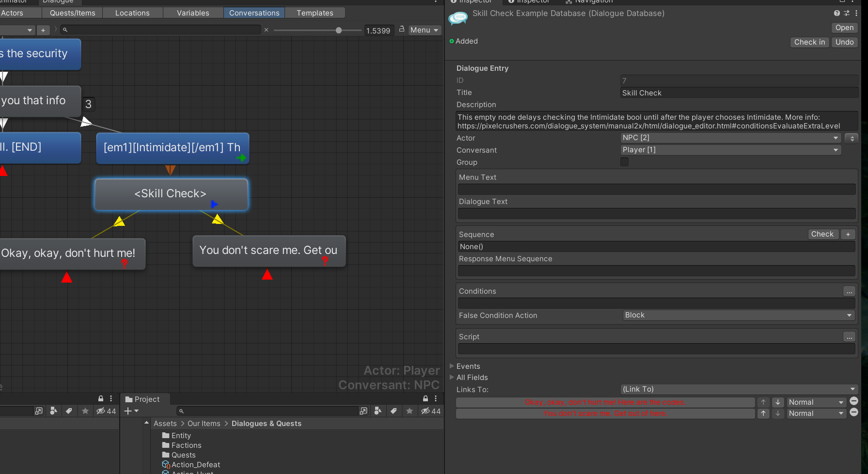Image resolution: width=868 pixels, height=474 pixels.
Task: Open the Conversant dropdown Player [1]
Action: tap(730, 150)
